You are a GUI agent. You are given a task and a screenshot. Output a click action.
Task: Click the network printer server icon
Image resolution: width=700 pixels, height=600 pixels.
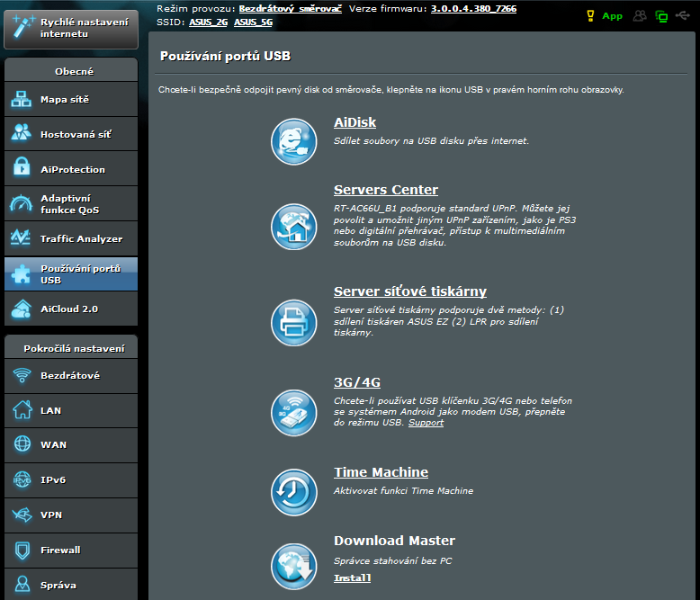[294, 318]
